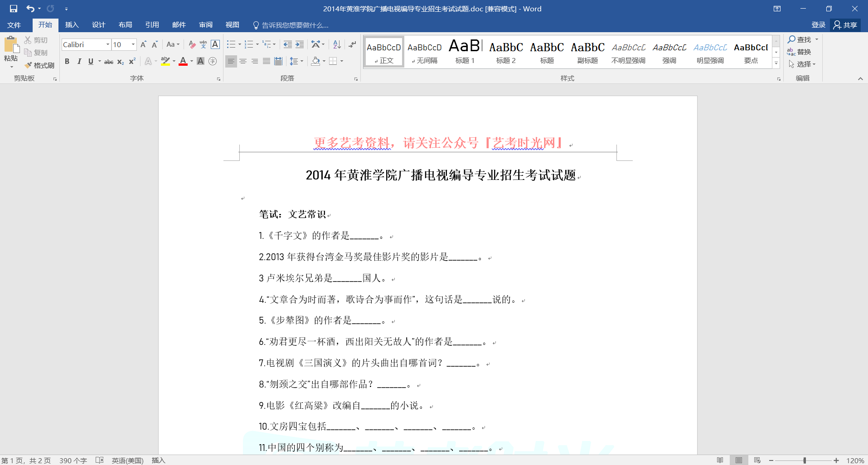This screenshot has width=868, height=465.
Task: Click the 查找 (Find) button
Action: click(x=800, y=39)
